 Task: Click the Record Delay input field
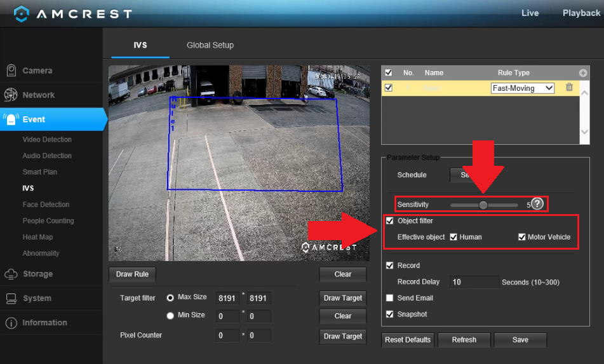click(x=474, y=282)
